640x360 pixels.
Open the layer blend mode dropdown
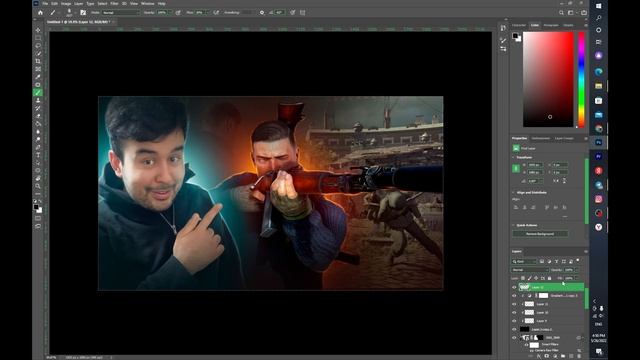(530, 270)
